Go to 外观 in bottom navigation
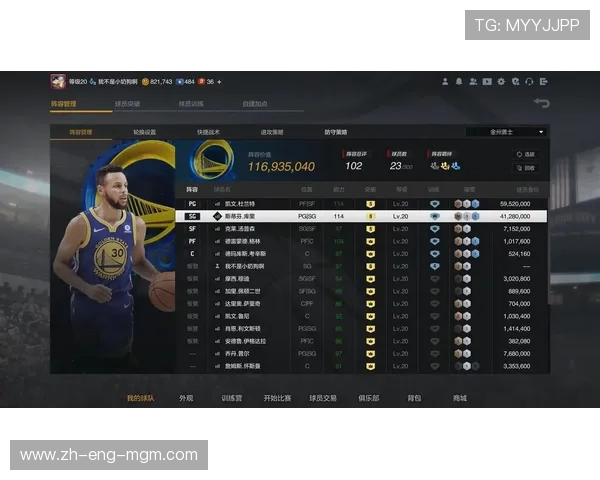Screen dimensions: 600x480 [186, 398]
